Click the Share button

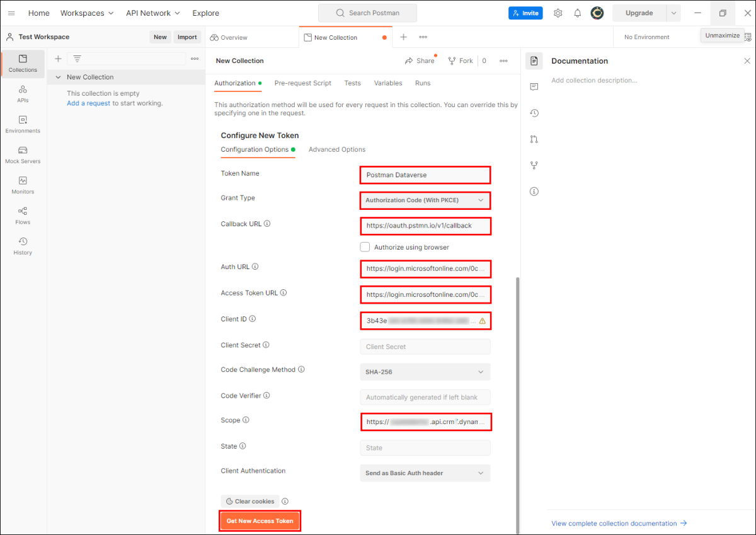point(420,60)
